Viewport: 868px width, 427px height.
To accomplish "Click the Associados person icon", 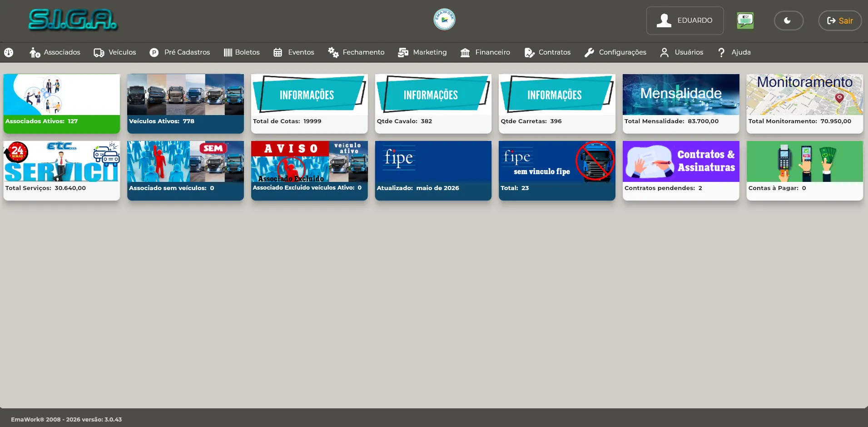I will point(35,53).
